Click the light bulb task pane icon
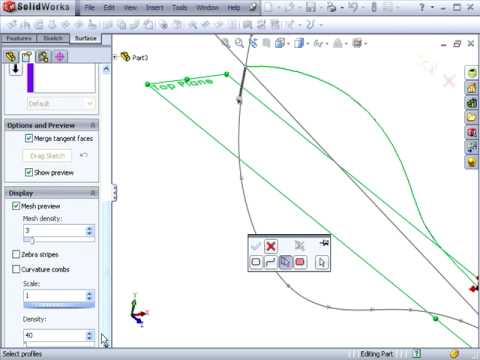Screen dimensions: 480x360 [472, 162]
